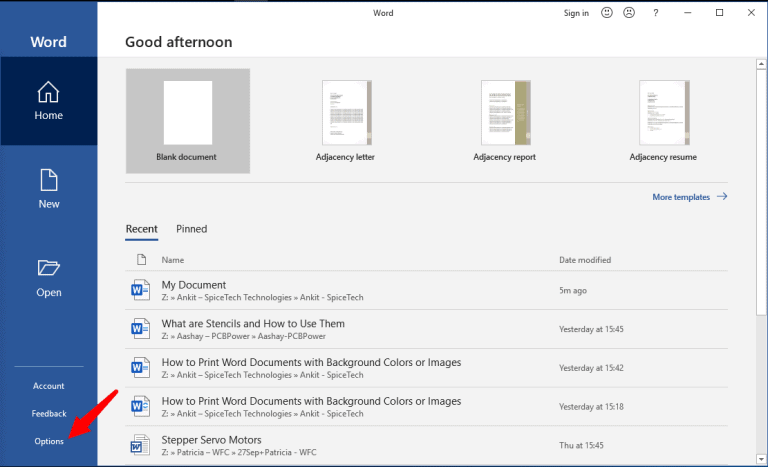768x467 pixels.
Task: Choose the Adjacency report template
Action: [x=505, y=121]
